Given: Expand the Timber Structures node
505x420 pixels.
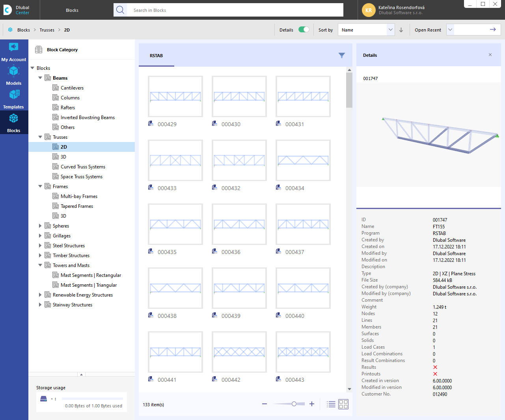Looking at the screenshot, I should 40,255.
